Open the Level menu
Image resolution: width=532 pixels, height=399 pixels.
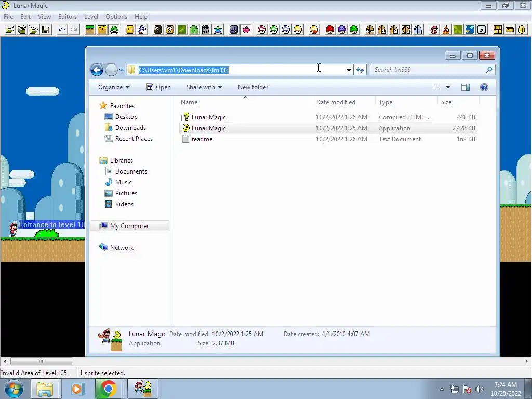click(x=91, y=16)
